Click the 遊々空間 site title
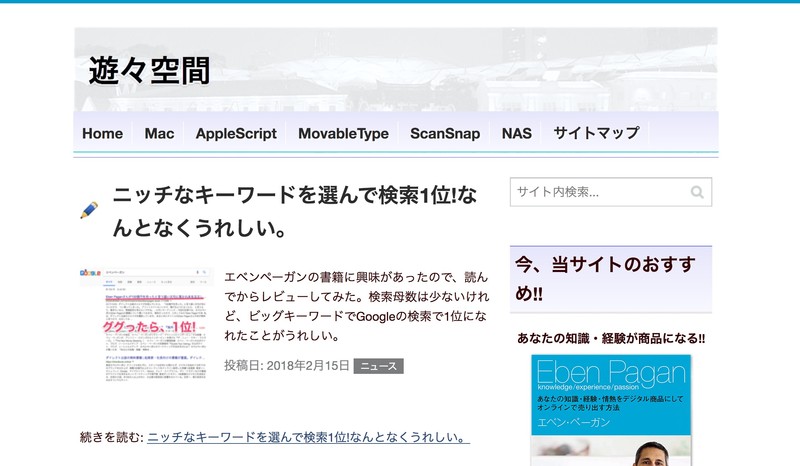The width and height of the screenshot is (800, 466). (149, 70)
